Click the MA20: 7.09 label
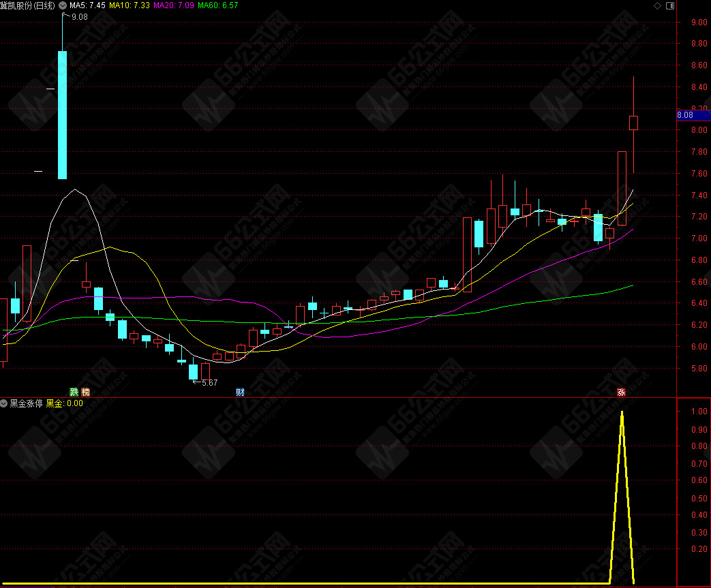The height and width of the screenshot is (588, 711). pyautogui.click(x=174, y=5)
